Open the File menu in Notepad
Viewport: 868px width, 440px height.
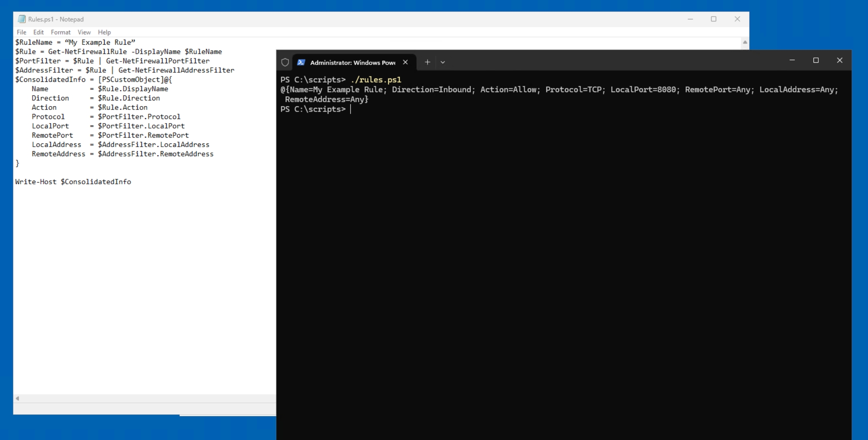tap(21, 32)
